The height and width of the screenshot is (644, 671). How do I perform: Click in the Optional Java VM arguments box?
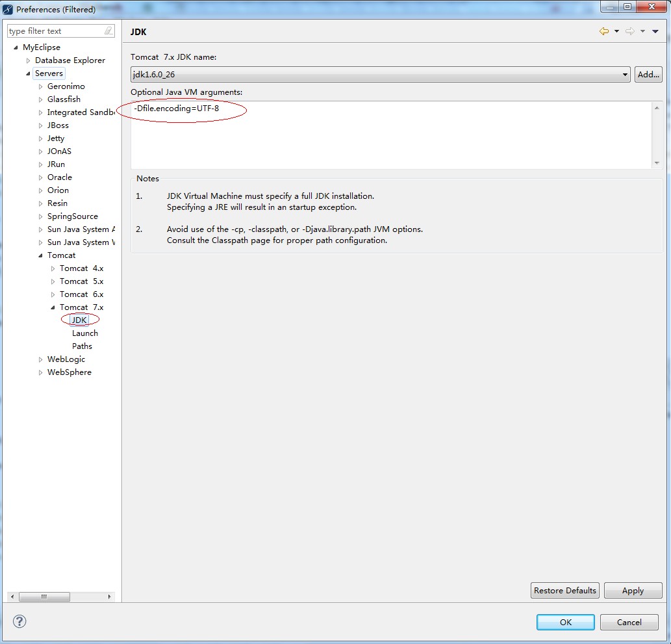coord(391,135)
